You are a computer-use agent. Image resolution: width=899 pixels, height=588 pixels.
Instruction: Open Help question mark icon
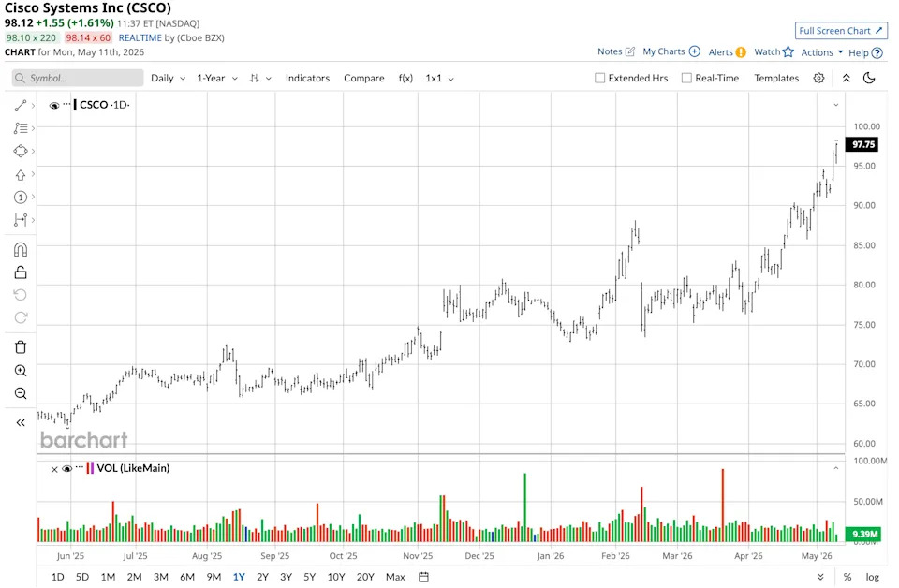pos(877,52)
